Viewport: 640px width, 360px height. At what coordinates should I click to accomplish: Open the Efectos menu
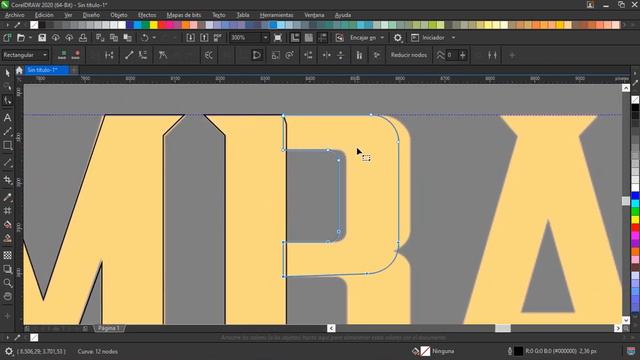click(x=147, y=15)
